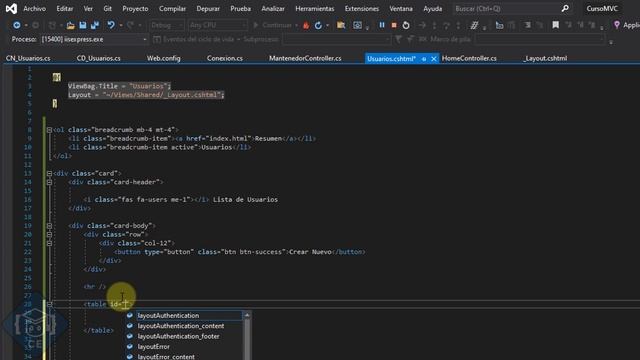Click the Continuar button
Image resolution: width=640 pixels, height=360 pixels.
(x=273, y=25)
